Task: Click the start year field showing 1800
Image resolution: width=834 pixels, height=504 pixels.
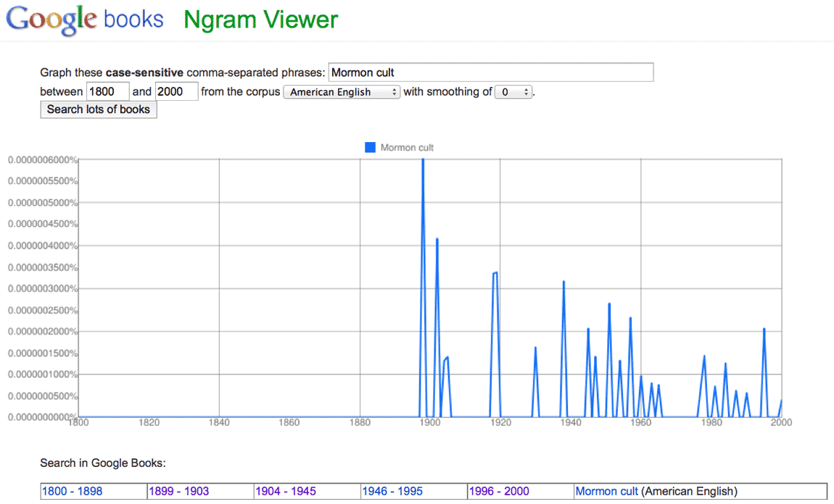Action: pyautogui.click(x=108, y=91)
